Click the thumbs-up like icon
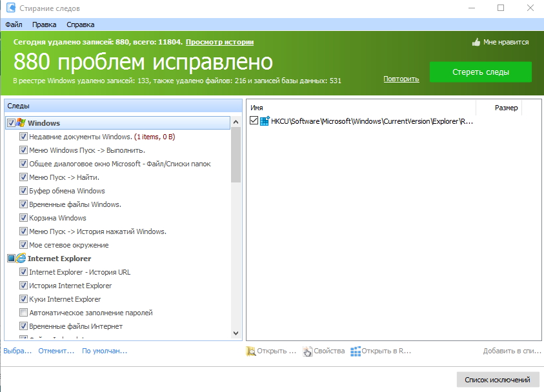 (x=476, y=42)
